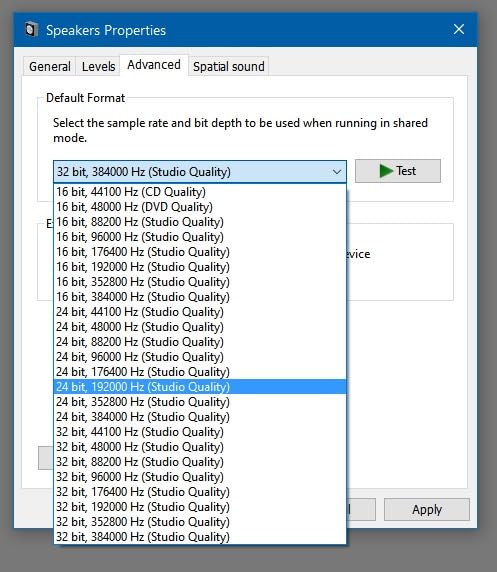Click the green play Test button
The image size is (497, 572).
click(398, 171)
